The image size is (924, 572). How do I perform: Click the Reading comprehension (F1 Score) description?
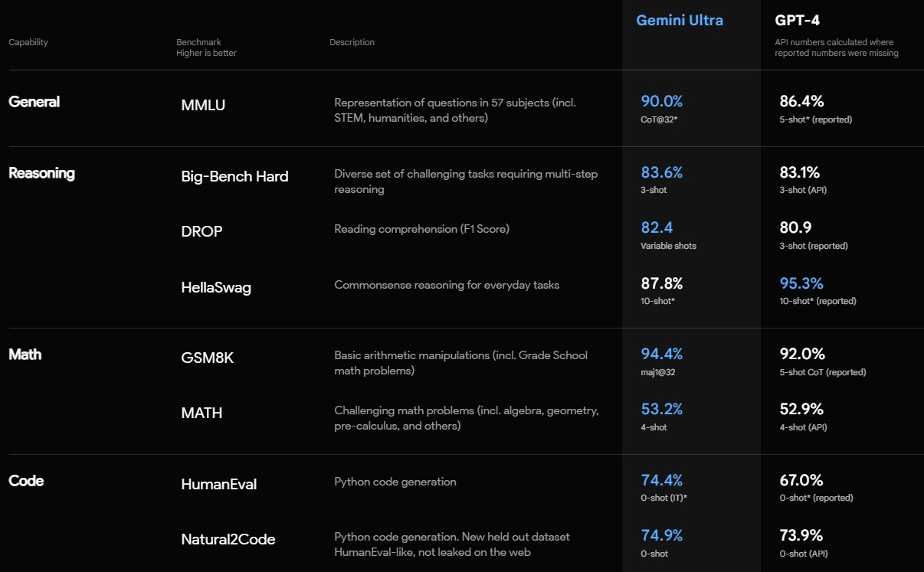tap(421, 228)
